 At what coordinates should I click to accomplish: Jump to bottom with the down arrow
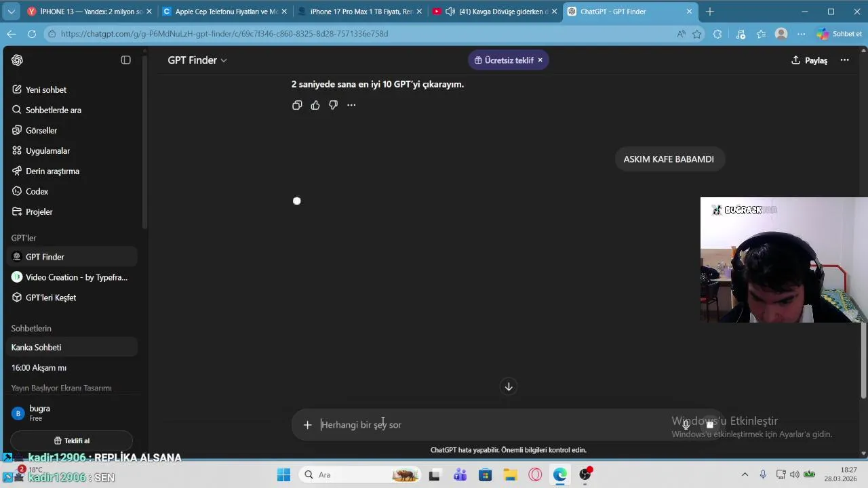(x=509, y=386)
